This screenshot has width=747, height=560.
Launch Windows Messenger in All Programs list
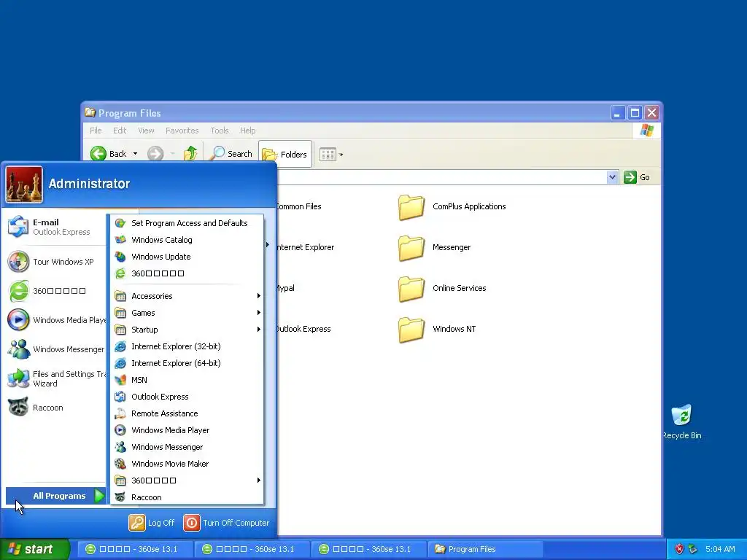(187, 447)
